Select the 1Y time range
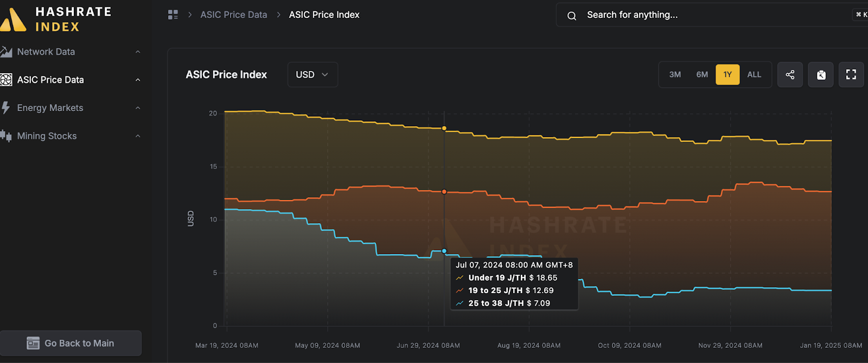The image size is (868, 363). (x=727, y=75)
